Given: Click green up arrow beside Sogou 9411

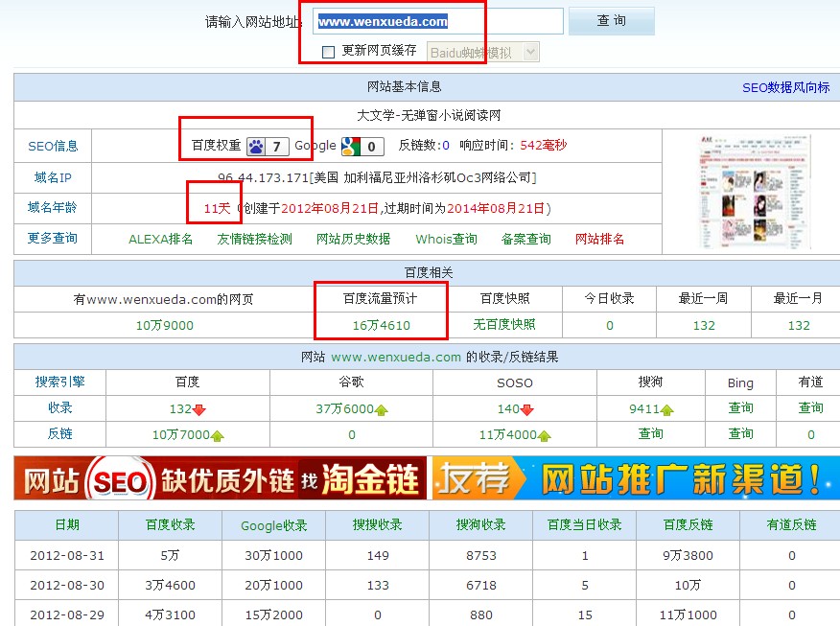Looking at the screenshot, I should tap(667, 410).
